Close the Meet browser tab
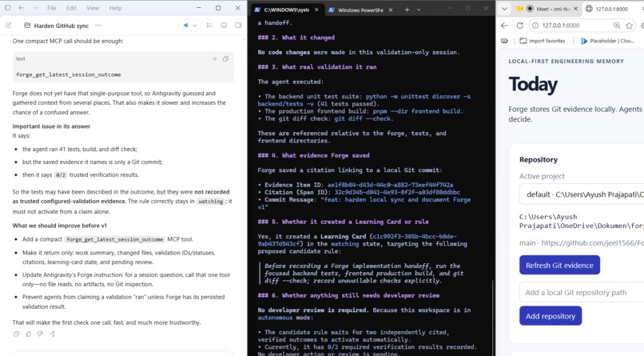Image resolution: width=644 pixels, height=356 pixels. pos(576,9)
